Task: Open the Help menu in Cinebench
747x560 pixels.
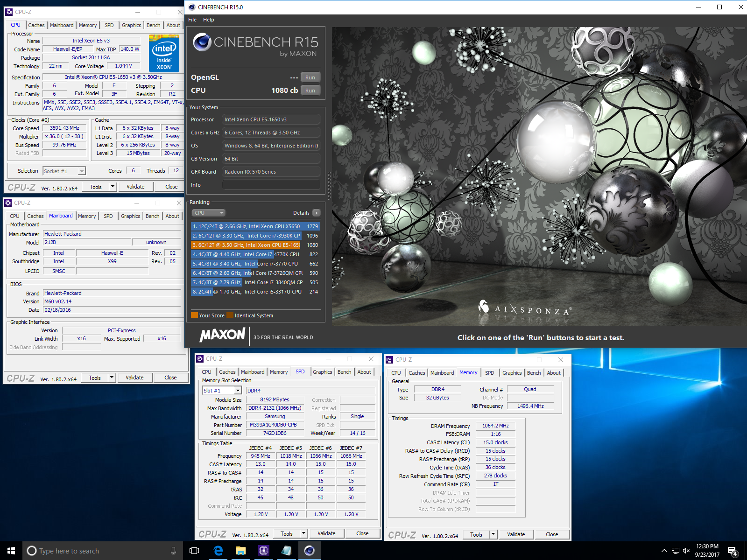Action: coord(209,20)
